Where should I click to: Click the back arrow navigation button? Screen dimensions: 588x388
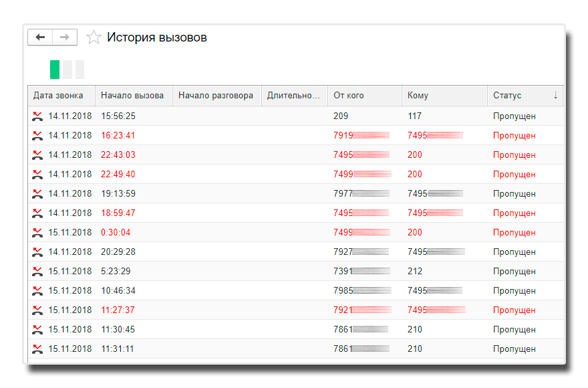tap(40, 37)
